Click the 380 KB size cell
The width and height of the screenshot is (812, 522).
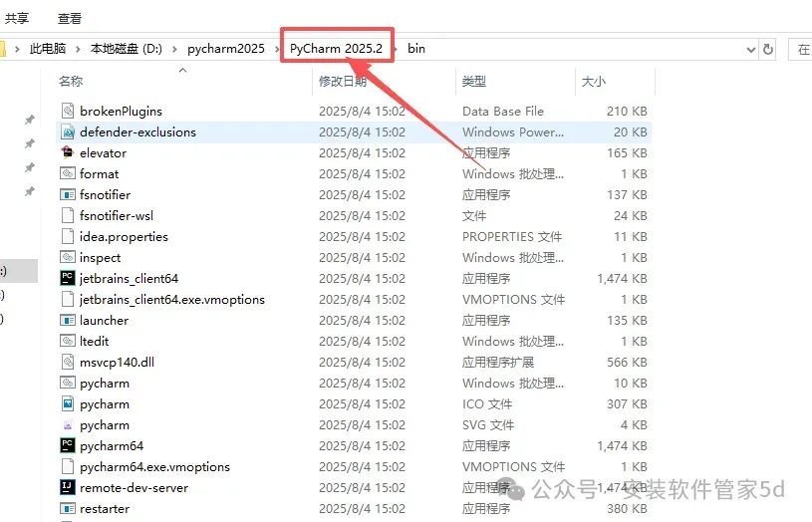(x=627, y=508)
